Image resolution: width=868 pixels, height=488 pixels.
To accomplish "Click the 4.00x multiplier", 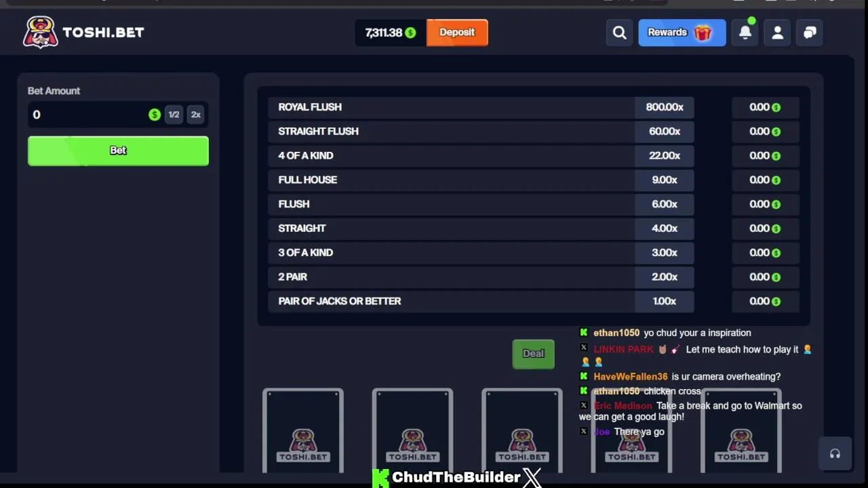I will point(665,228).
